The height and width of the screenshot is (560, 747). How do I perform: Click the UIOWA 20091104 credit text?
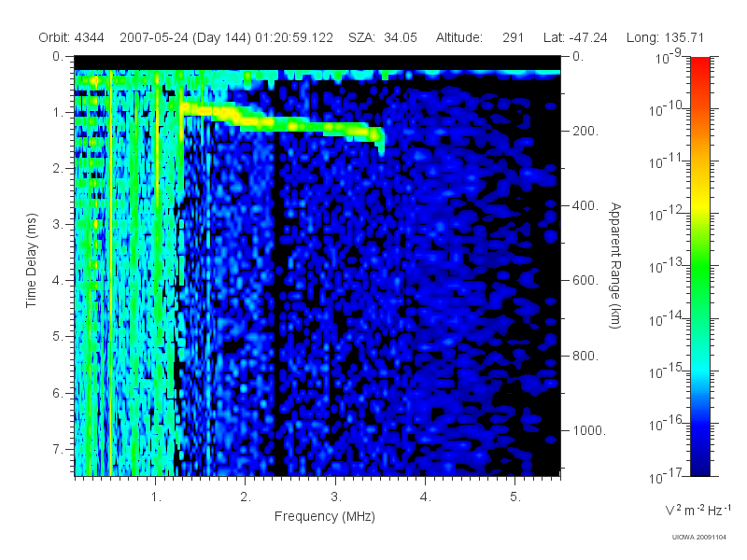coord(698,538)
